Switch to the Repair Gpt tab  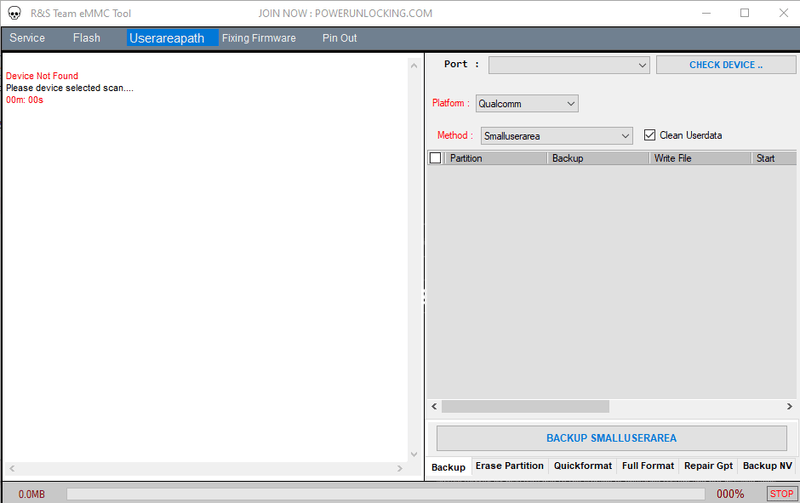(x=708, y=466)
